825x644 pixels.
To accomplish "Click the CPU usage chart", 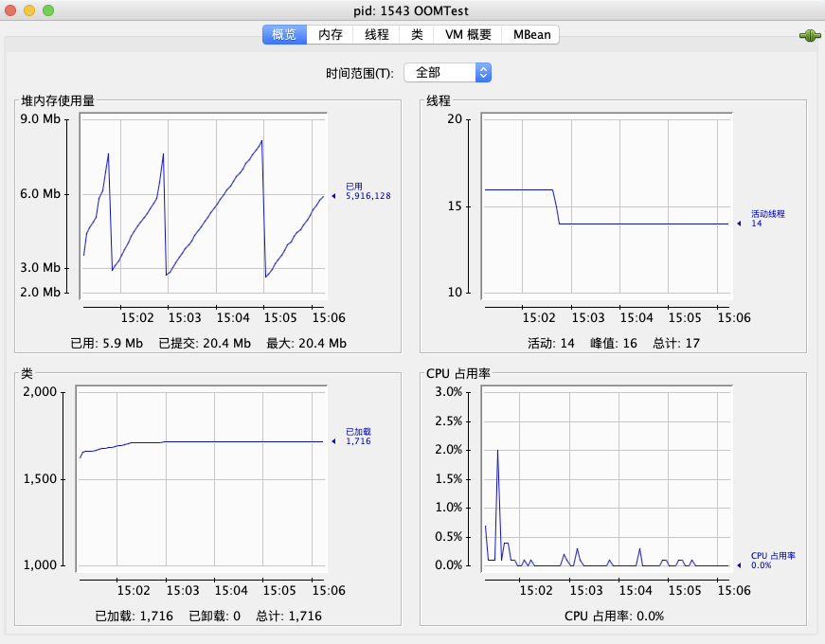I will pos(606,479).
